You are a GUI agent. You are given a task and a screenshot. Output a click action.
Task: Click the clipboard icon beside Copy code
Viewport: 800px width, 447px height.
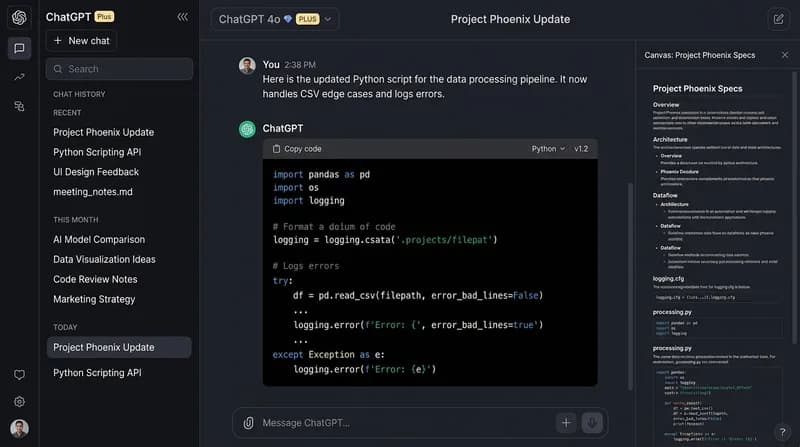pos(276,149)
